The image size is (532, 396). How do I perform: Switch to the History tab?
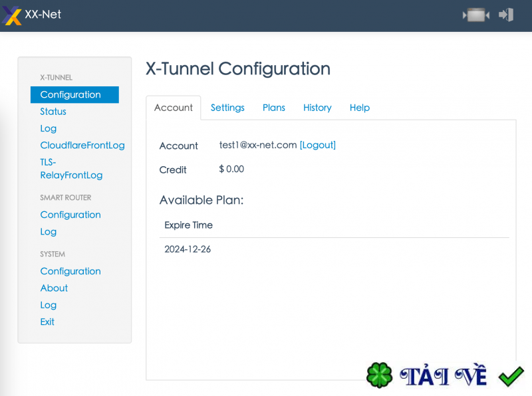(317, 108)
